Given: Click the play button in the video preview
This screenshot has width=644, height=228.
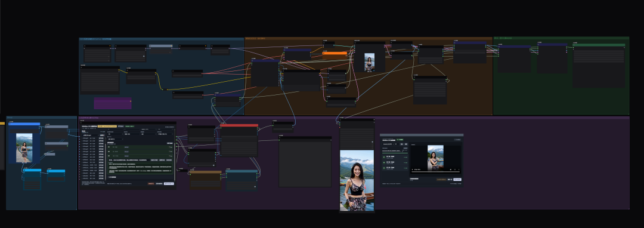Looking at the screenshot, I should pos(413,170).
